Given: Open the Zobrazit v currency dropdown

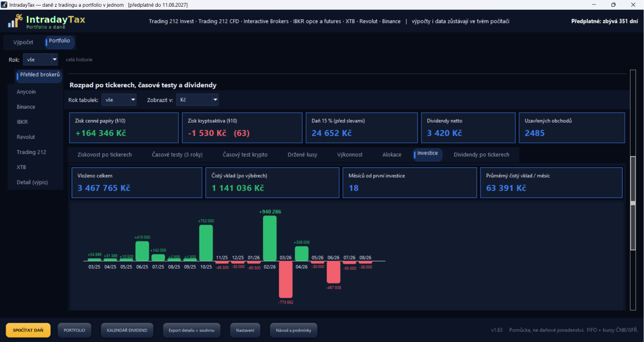Looking at the screenshot, I should coord(197,100).
